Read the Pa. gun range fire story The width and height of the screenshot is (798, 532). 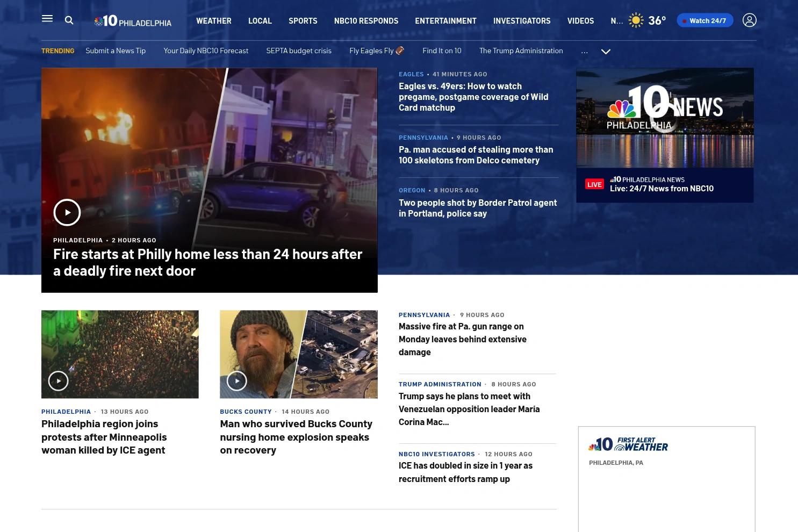[463, 339]
